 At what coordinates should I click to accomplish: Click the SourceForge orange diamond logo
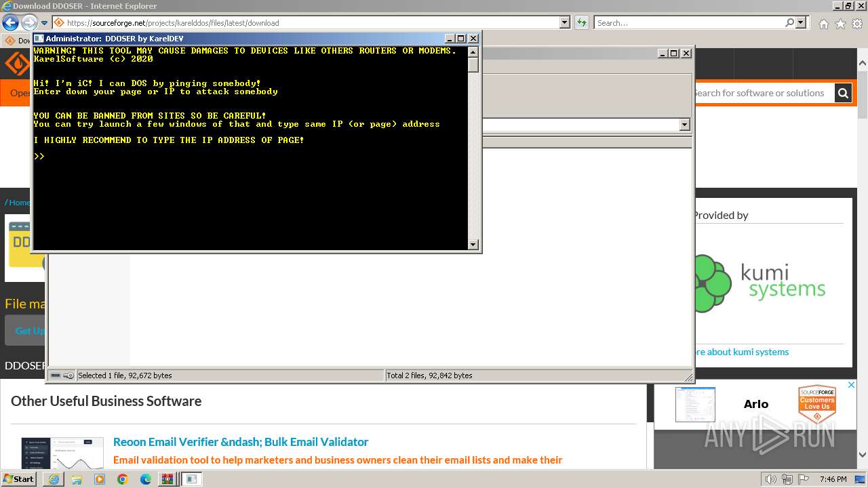[16, 64]
